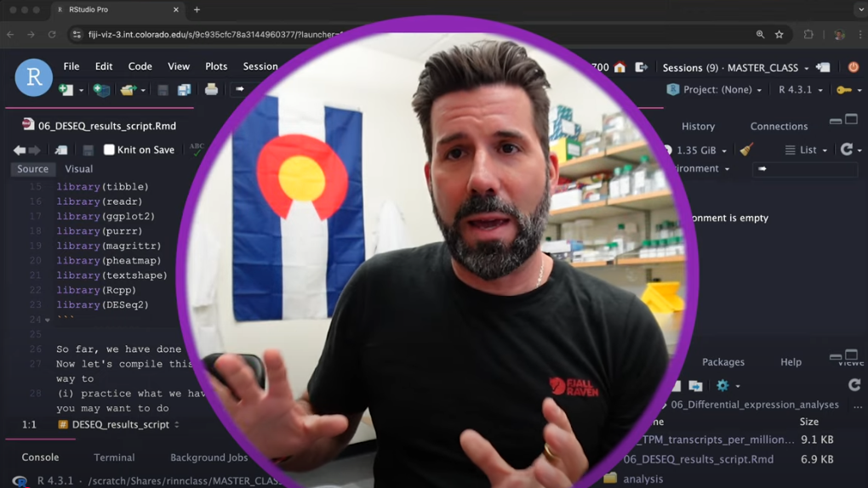This screenshot has height=488, width=868.
Task: Sort files by the Size column header
Action: click(x=808, y=422)
